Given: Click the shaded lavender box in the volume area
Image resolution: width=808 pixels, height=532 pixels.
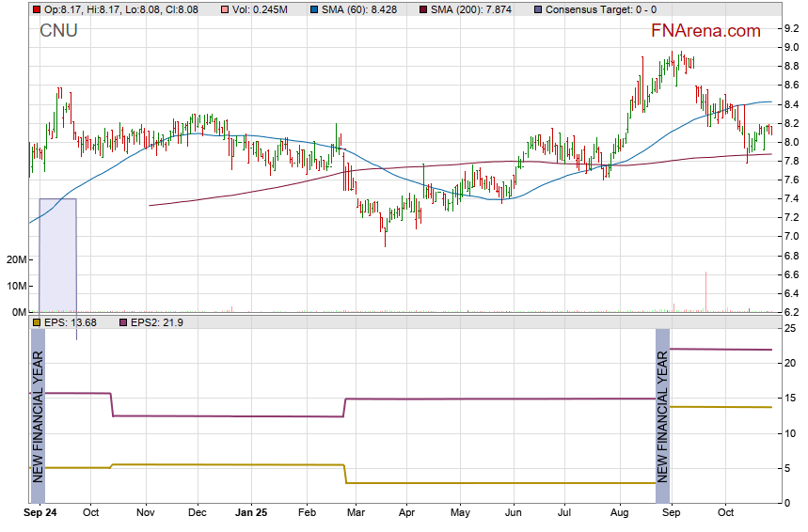Looking at the screenshot, I should 57,254.
